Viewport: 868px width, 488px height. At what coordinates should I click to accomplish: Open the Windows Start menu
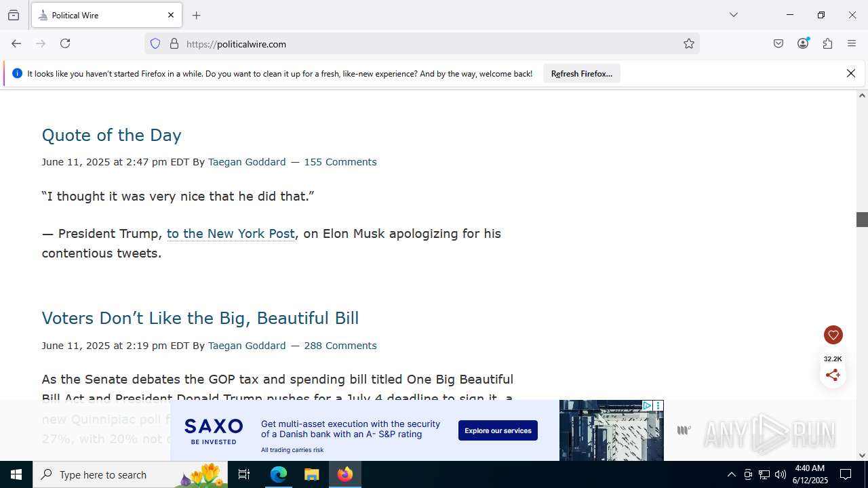16,474
